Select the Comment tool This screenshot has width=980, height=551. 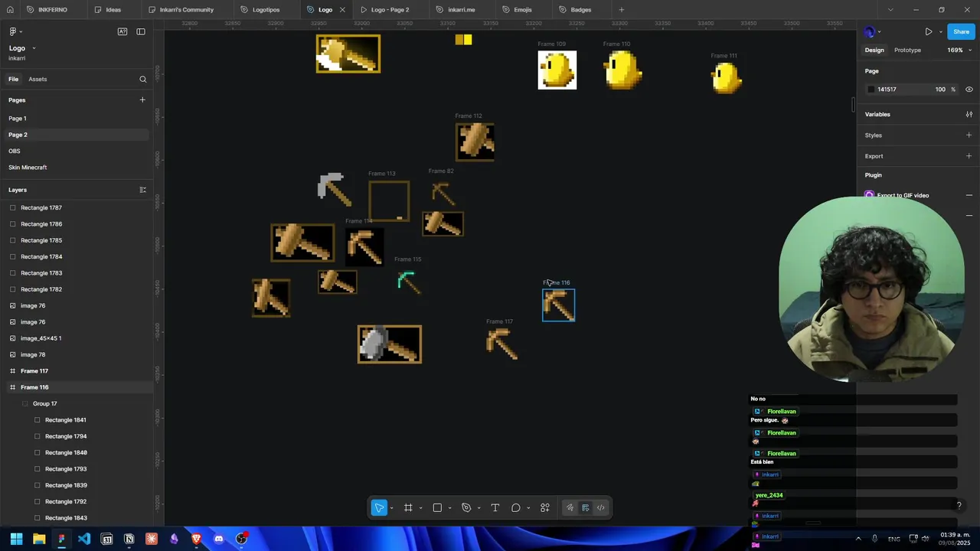(x=516, y=507)
